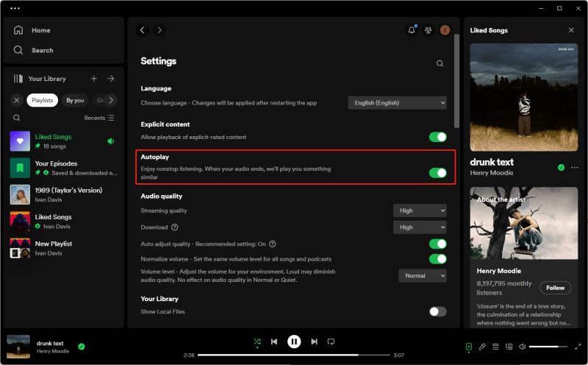Image resolution: width=588 pixels, height=365 pixels.
Task: Open Henry Moodie artist link under drunk text
Action: click(492, 173)
